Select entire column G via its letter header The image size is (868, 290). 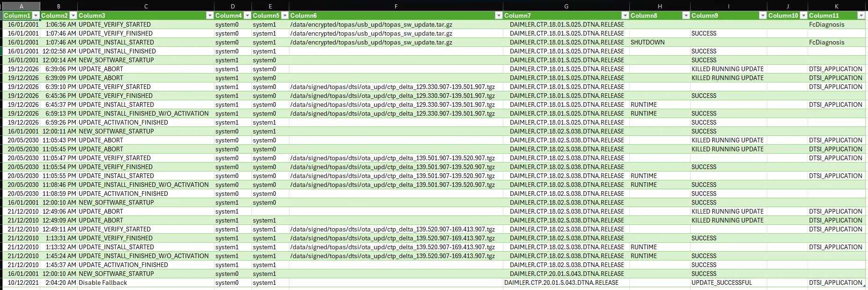click(x=566, y=7)
